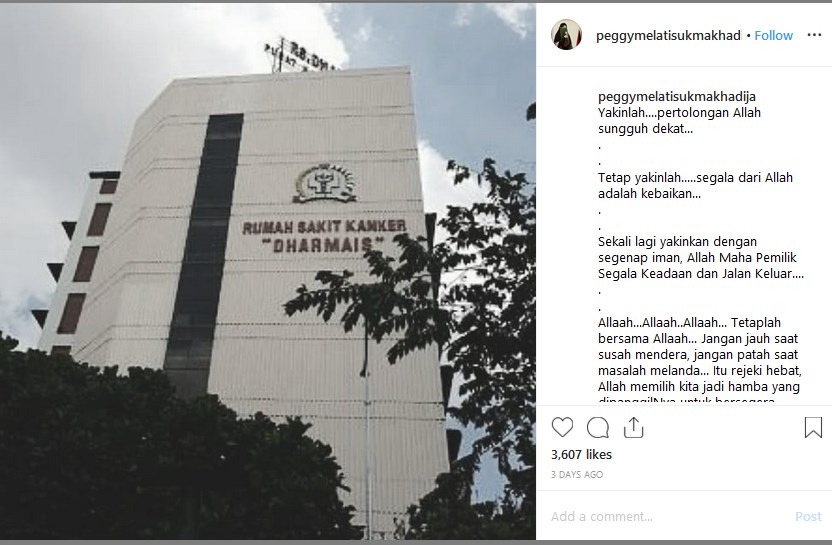Open the profile picture avatar
This screenshot has height=545, width=832.
click(x=566, y=35)
